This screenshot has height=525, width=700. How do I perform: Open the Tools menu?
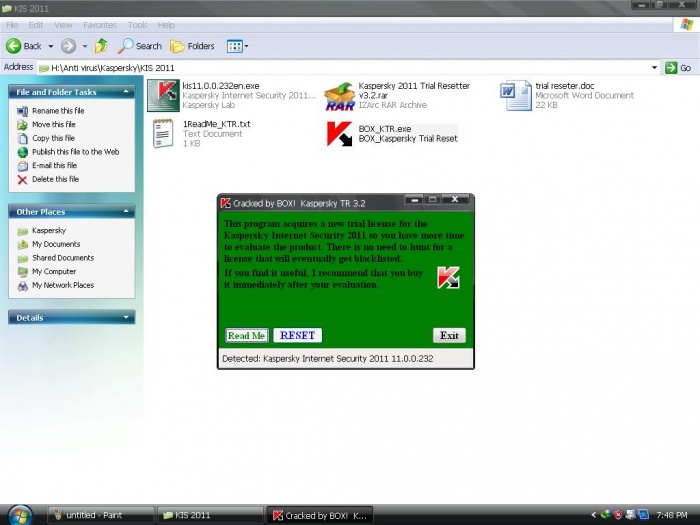[x=137, y=25]
